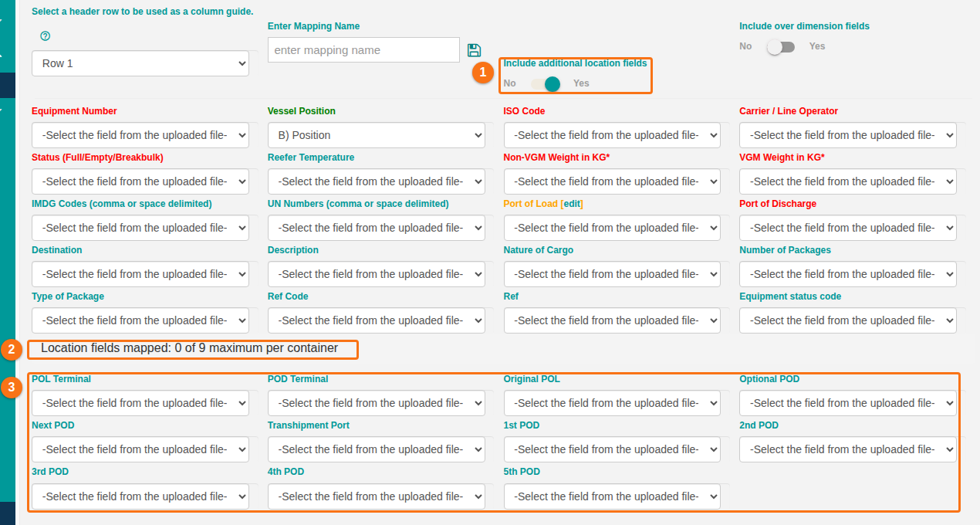The height and width of the screenshot is (525, 980).
Task: Open the Ref field dropdown
Action: tap(612, 320)
